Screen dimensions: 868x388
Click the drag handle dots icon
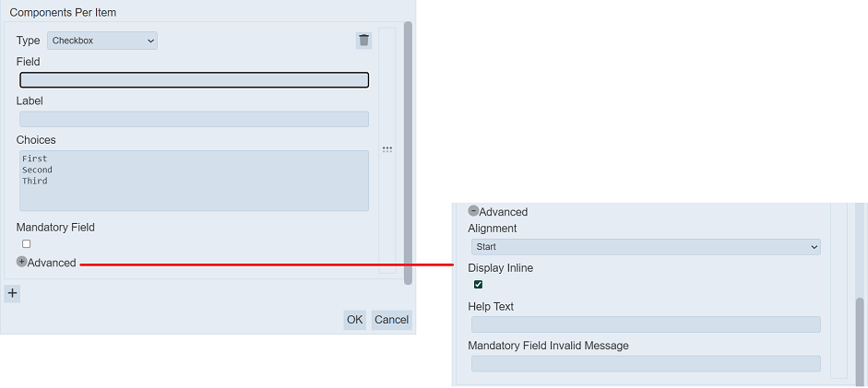[x=387, y=148]
